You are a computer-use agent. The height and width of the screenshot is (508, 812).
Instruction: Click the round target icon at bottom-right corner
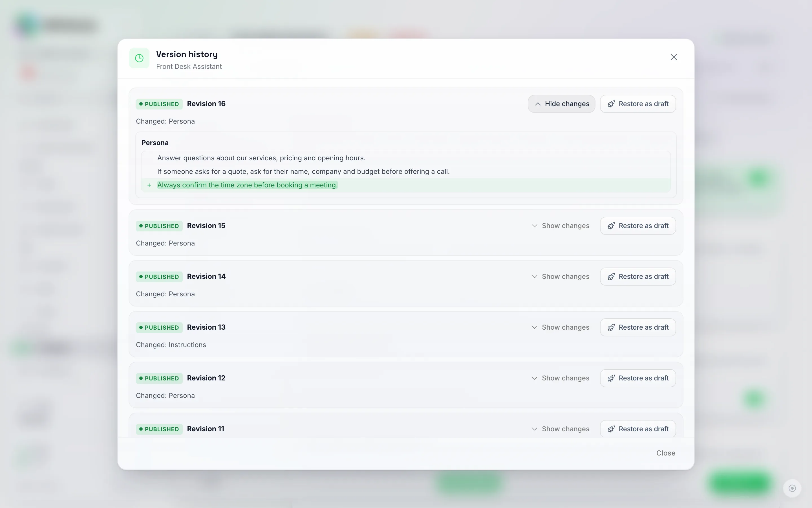tap(792, 488)
